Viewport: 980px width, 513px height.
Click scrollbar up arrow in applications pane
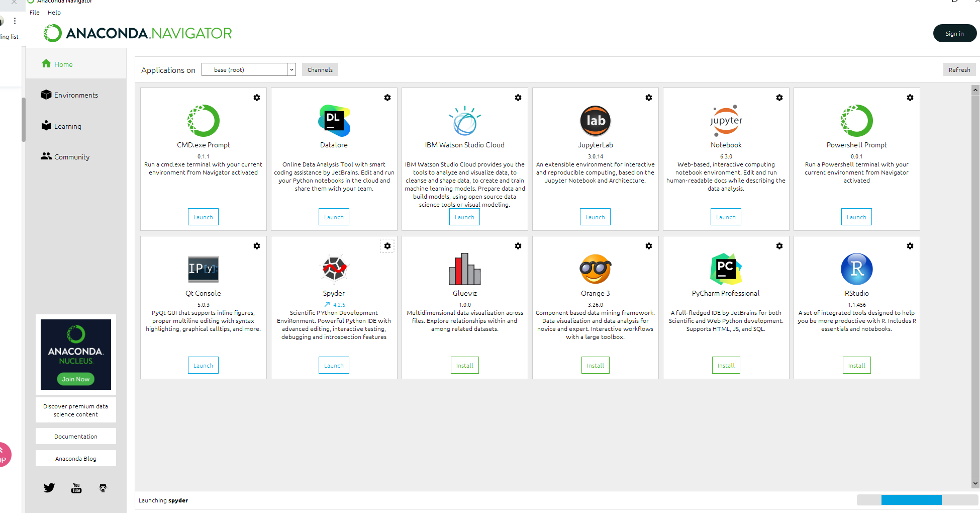975,90
